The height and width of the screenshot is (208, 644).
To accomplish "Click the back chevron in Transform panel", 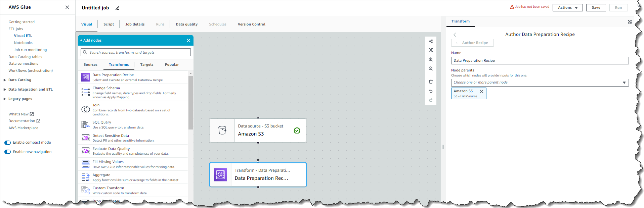I will [x=455, y=35].
